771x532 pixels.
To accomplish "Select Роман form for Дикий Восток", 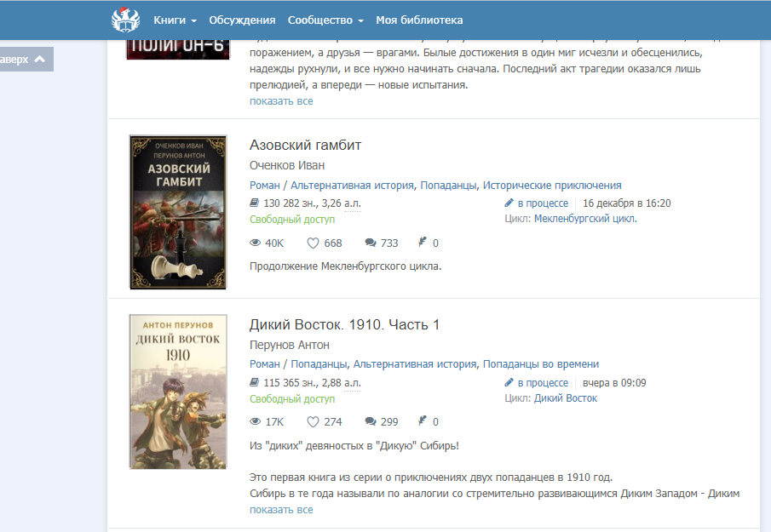I will coord(265,364).
